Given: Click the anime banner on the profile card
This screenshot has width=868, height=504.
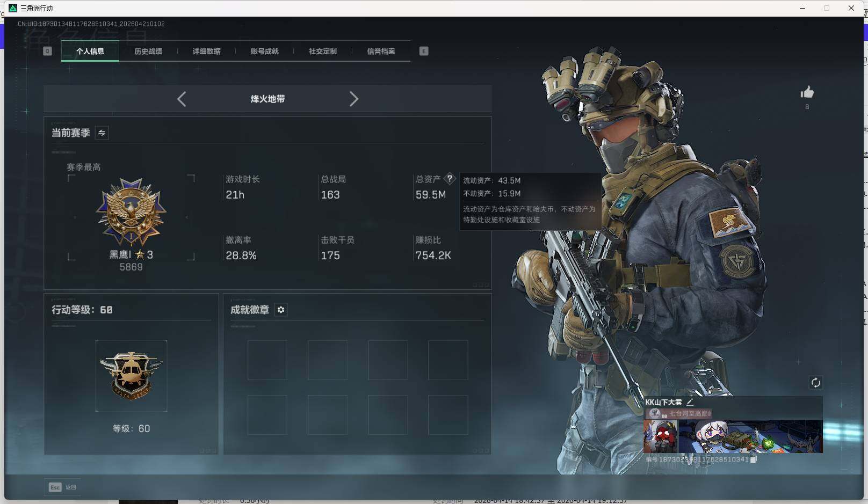Looking at the screenshot, I should [751, 436].
